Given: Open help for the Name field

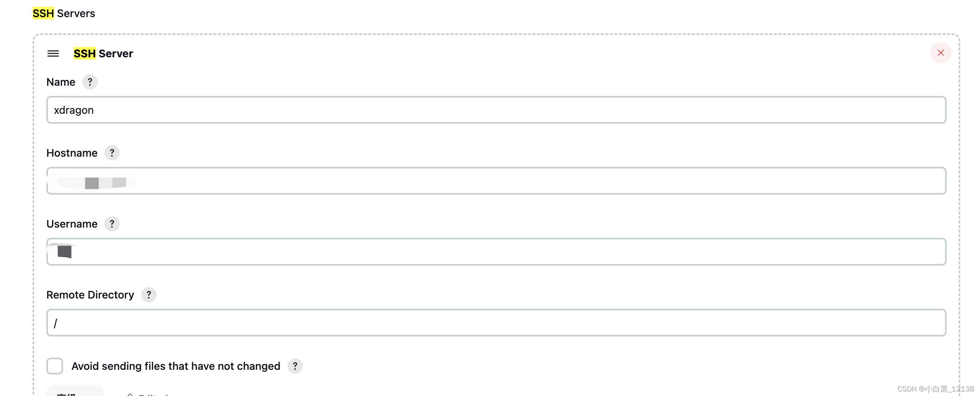Looking at the screenshot, I should pos(90,82).
